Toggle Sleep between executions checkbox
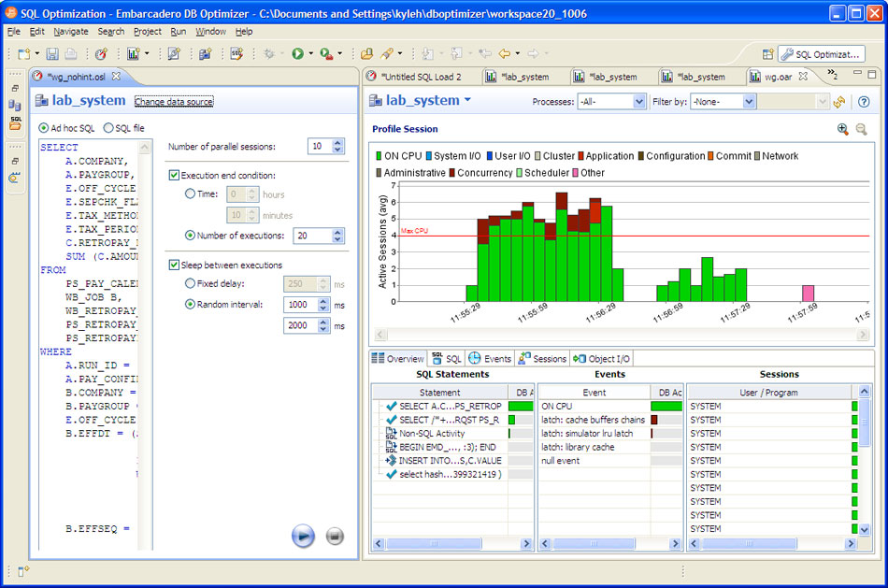The image size is (888, 588). click(x=175, y=265)
